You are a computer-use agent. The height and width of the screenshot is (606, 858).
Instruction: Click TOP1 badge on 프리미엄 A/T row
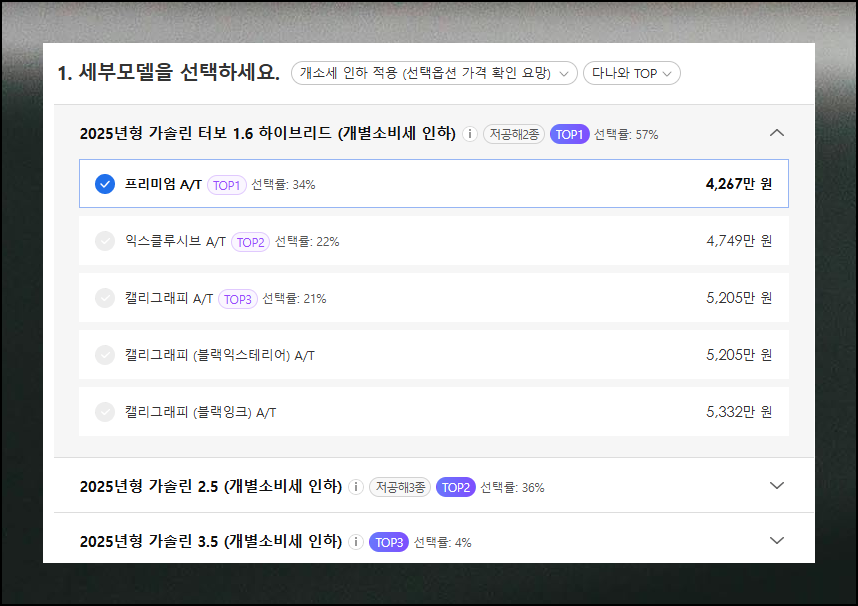[227, 185]
